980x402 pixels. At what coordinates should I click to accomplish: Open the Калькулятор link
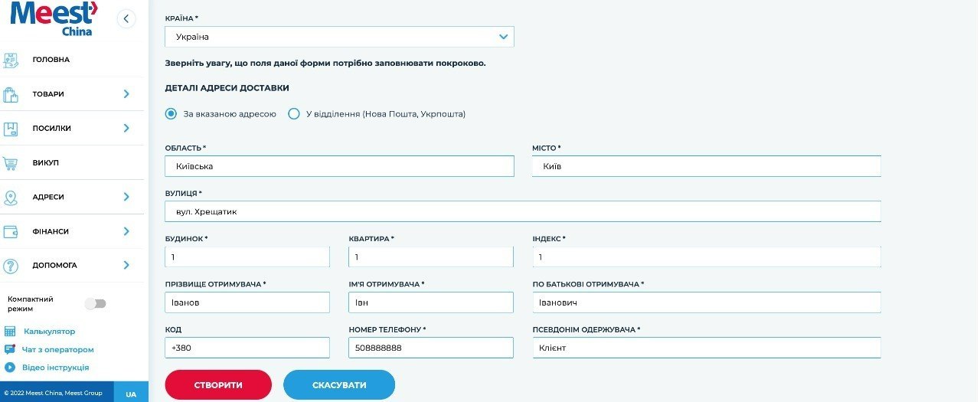pos(49,332)
